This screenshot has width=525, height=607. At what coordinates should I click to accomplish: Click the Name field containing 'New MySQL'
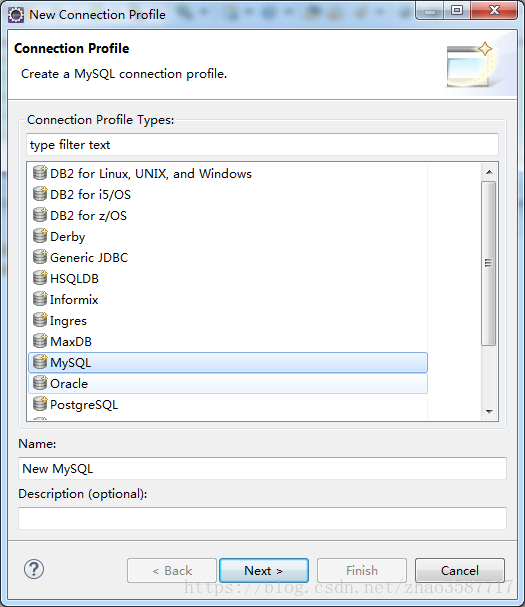(262, 468)
